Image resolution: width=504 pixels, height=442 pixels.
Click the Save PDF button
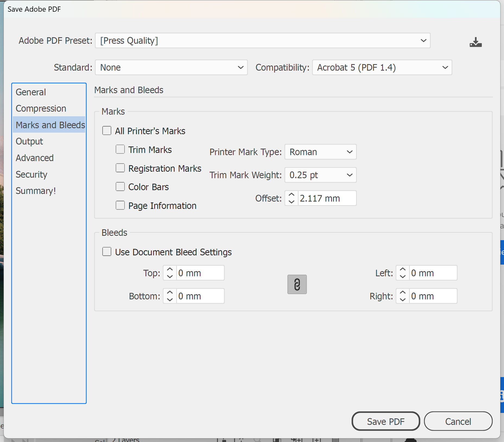[386, 421]
